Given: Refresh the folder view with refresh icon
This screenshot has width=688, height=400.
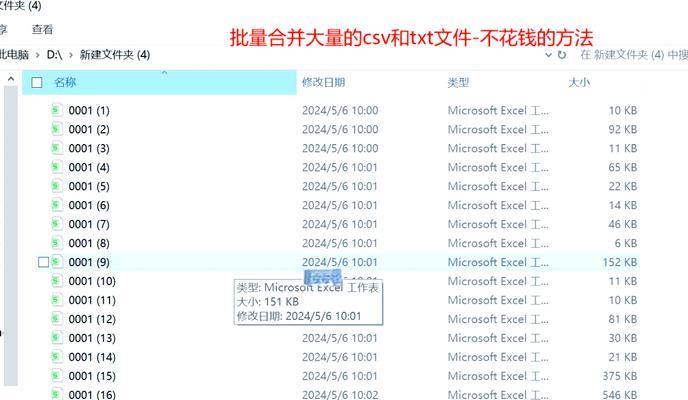Looking at the screenshot, I should 562,55.
